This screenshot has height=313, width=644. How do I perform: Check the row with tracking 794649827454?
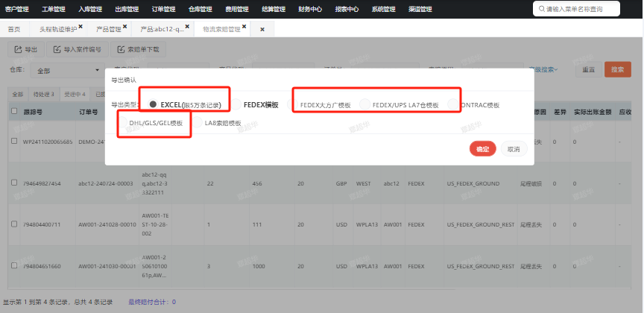(x=14, y=183)
